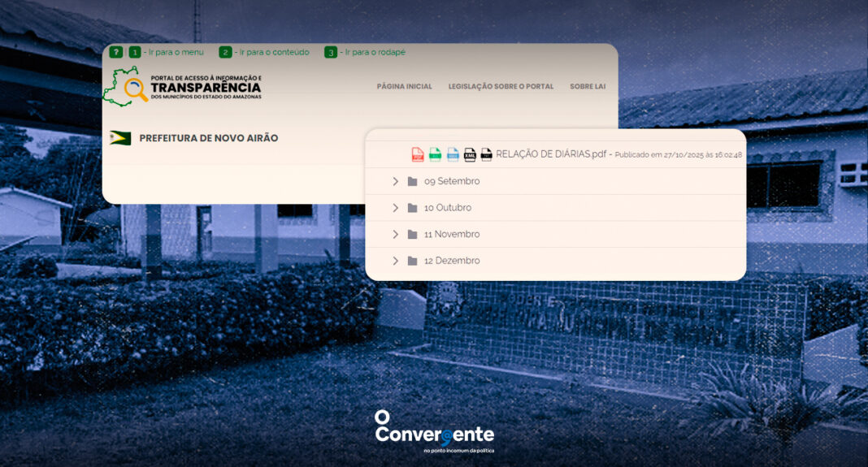Jump to 'Ir para o conteúdo' link
Viewport: 868px width, 467px height.
273,52
